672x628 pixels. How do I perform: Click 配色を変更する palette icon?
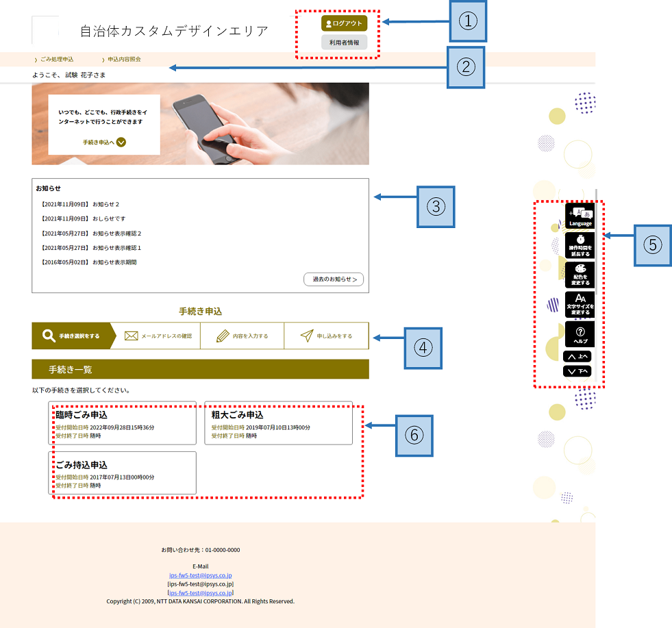[x=580, y=275]
